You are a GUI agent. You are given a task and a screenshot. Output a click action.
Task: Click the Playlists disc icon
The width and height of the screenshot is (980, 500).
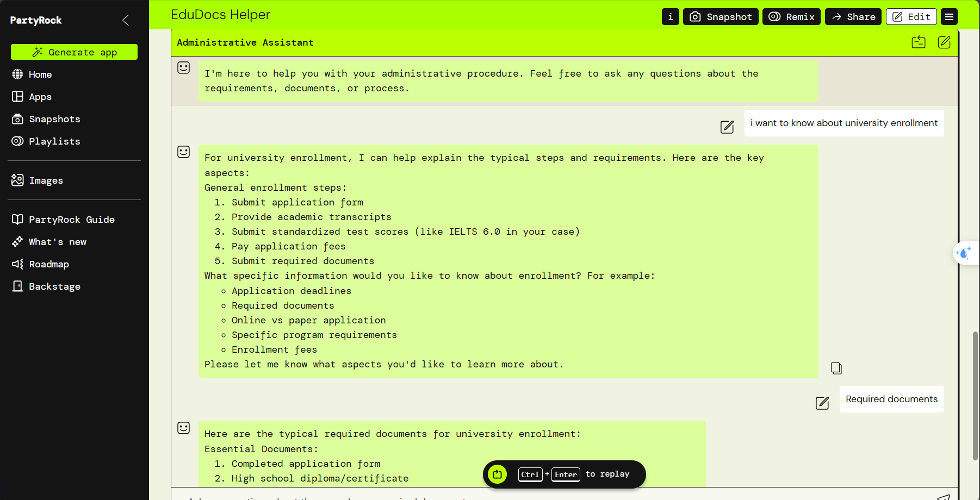coord(17,141)
